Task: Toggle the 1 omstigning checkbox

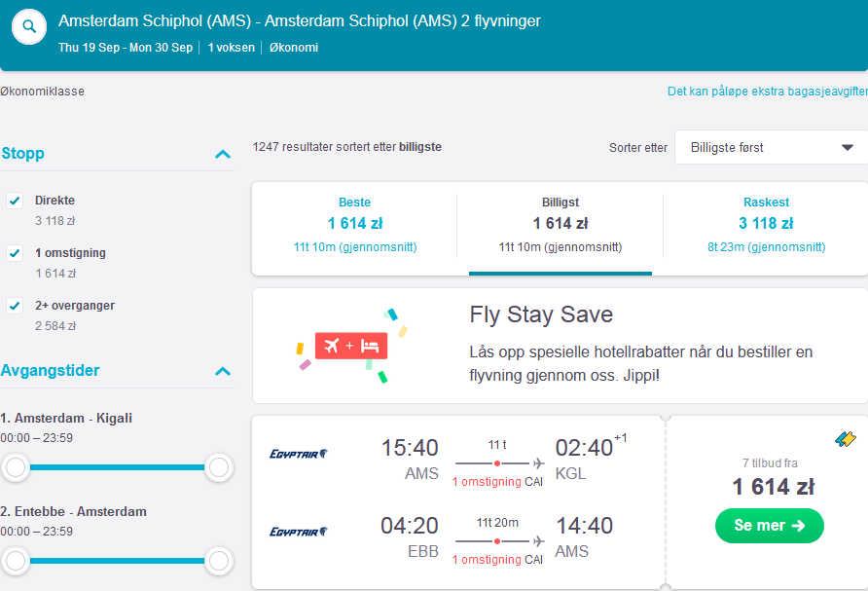Action: (15, 253)
